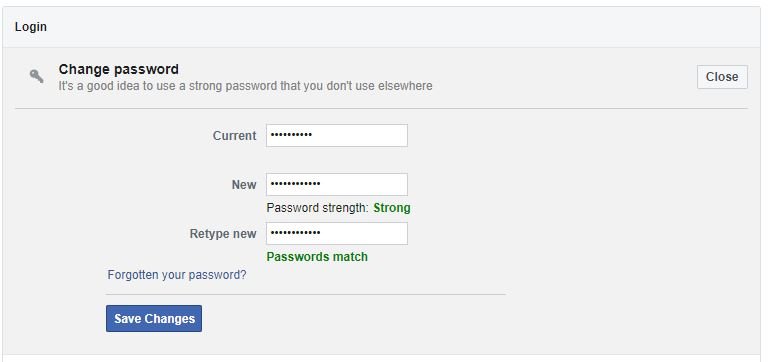Screen dimensions: 778x362
Task: Focus the Current password input field
Action: [337, 135]
